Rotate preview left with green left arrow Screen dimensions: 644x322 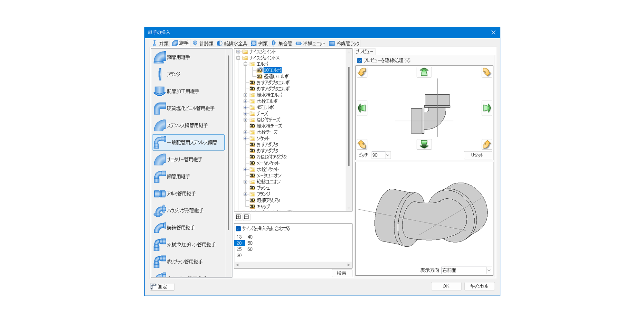(362, 108)
